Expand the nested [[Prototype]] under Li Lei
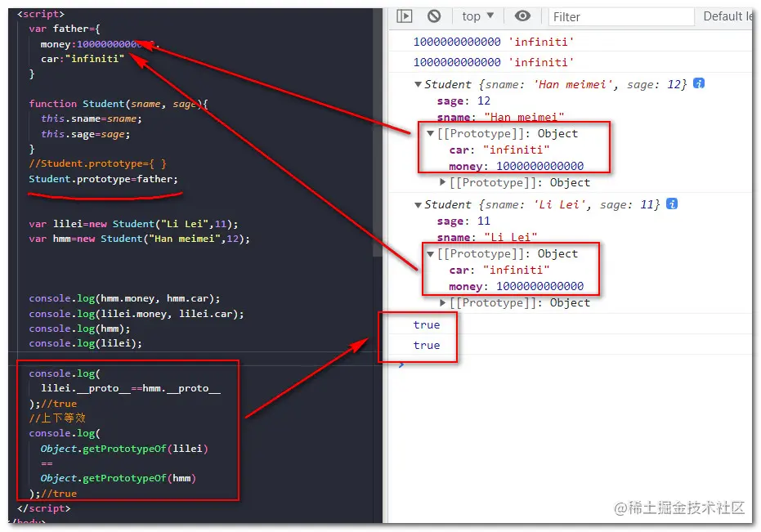 point(442,303)
